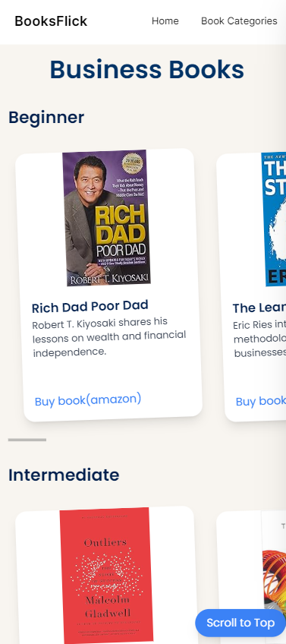
Task: Click the white background of the Outliers card
Action: 38,575
